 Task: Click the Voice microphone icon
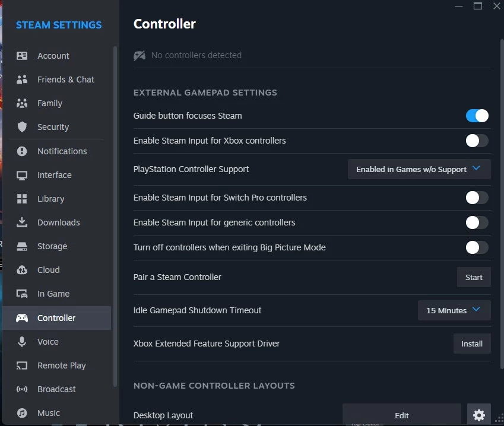[22, 342]
